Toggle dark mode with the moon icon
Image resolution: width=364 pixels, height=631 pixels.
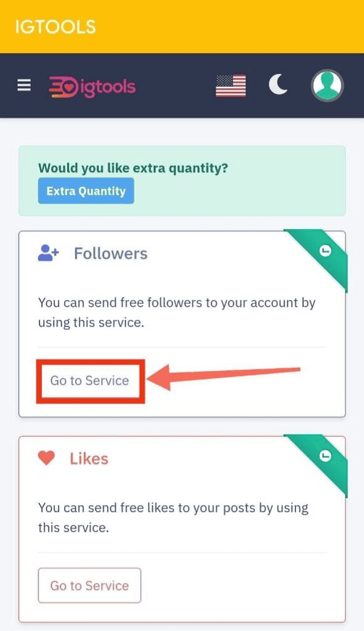click(x=278, y=84)
